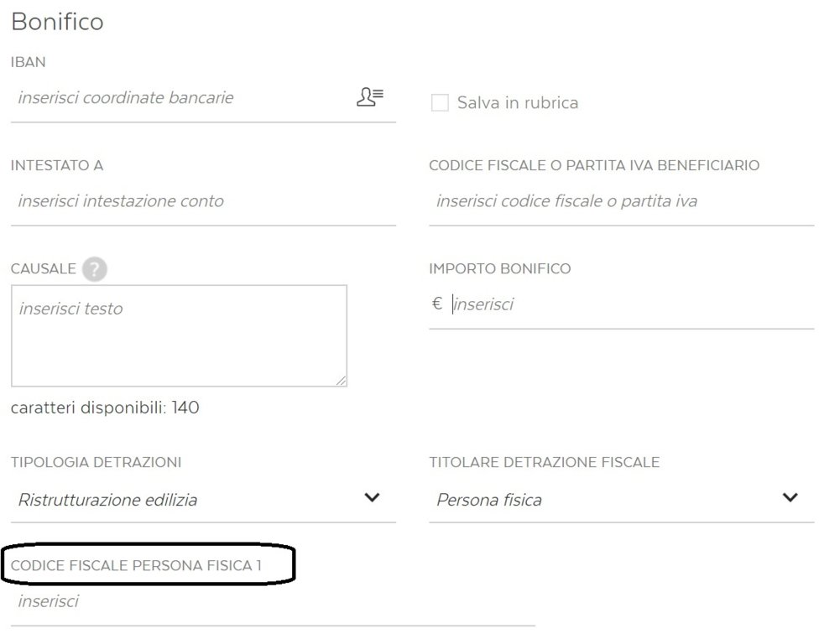
Task: Expand the Tipologia Detrazioni dropdown arrow
Action: (372, 497)
